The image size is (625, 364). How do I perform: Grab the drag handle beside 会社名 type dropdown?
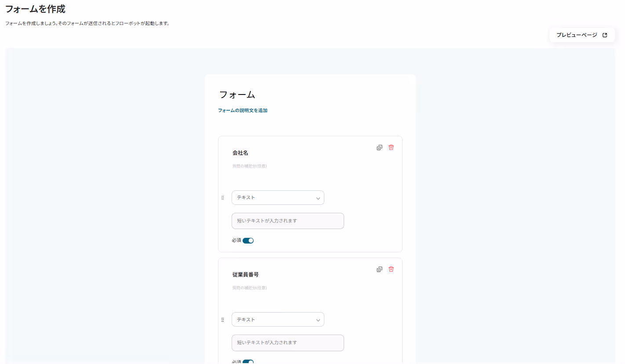222,198
